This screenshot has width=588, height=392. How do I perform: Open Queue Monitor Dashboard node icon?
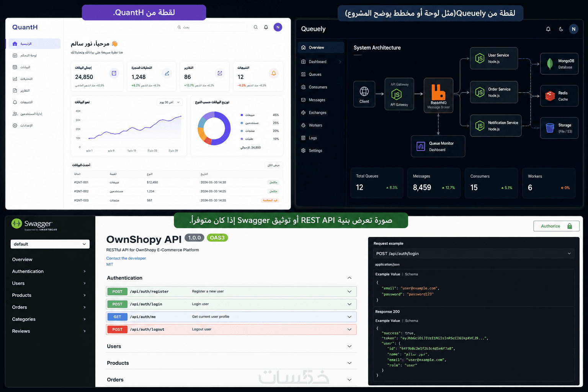coord(421,146)
